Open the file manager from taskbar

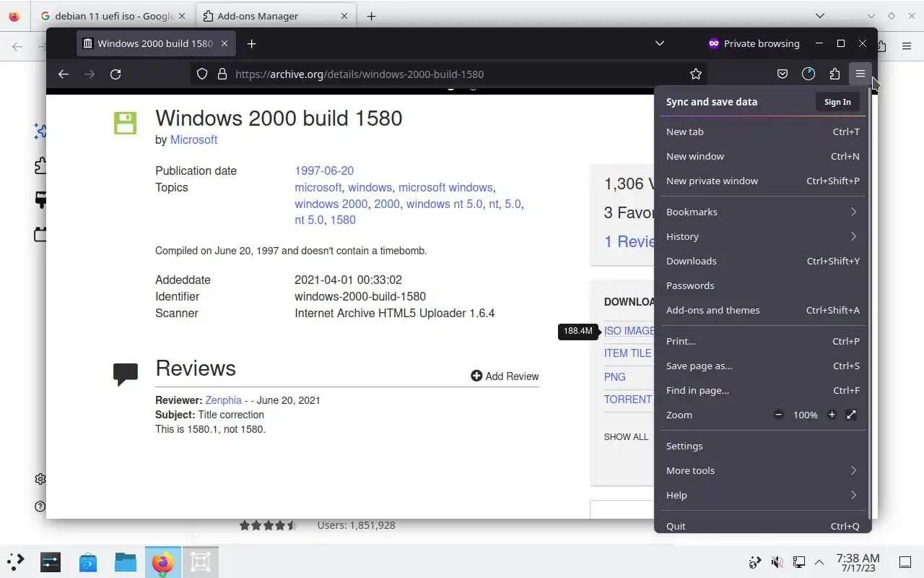click(126, 561)
